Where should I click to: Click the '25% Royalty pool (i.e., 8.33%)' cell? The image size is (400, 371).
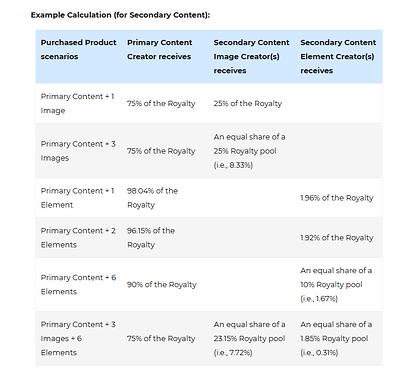(249, 151)
